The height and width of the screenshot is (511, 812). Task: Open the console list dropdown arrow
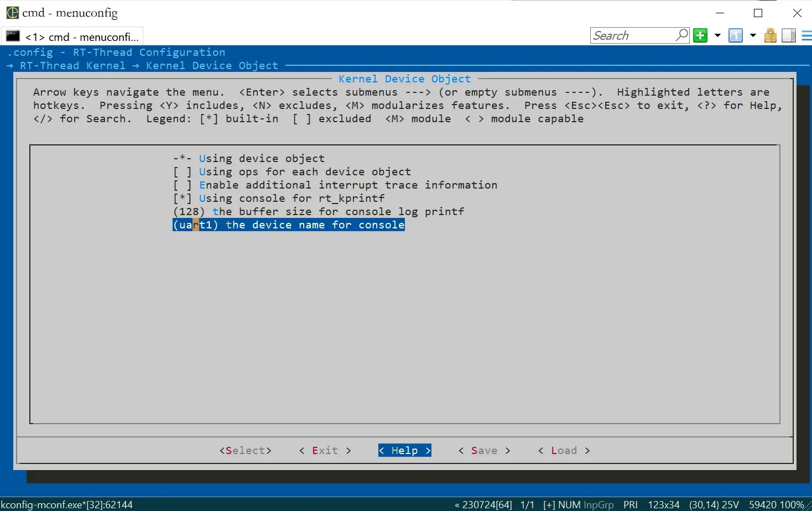pos(753,35)
